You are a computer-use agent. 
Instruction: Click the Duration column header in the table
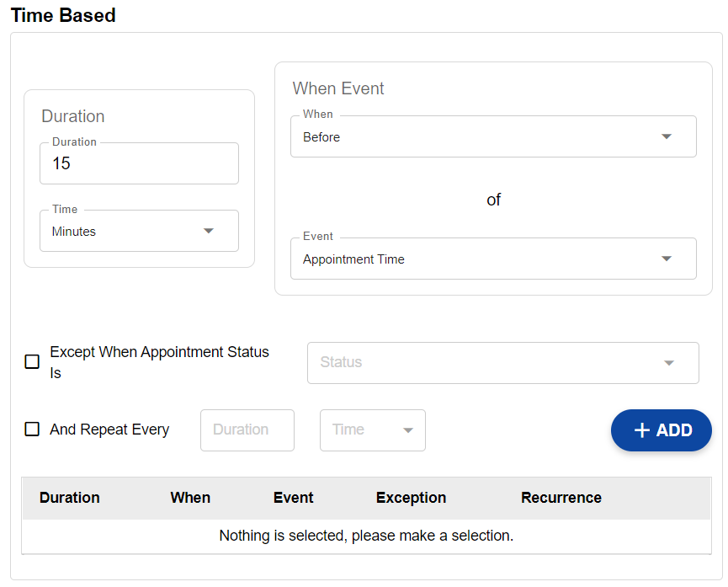(70, 498)
